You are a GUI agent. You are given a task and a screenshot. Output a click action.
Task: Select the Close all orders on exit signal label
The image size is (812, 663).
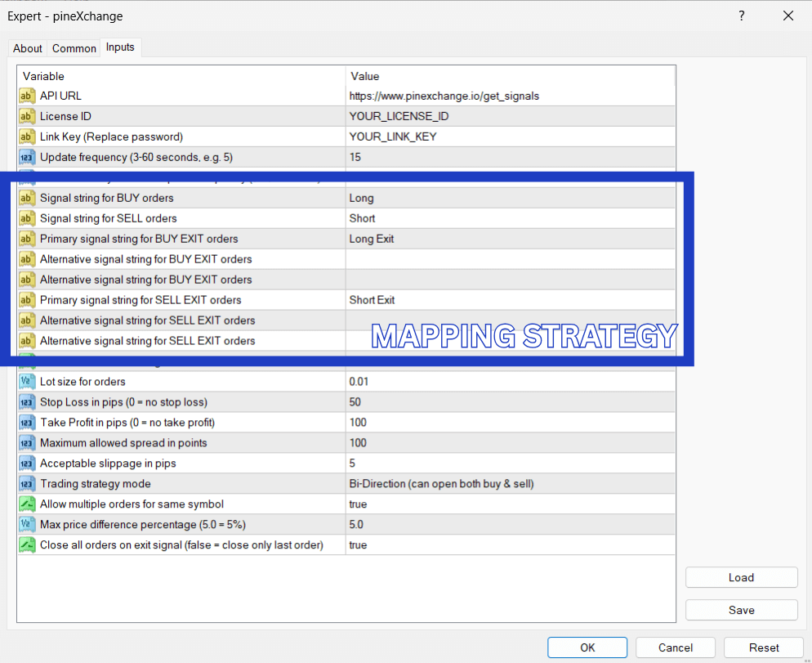coord(181,544)
